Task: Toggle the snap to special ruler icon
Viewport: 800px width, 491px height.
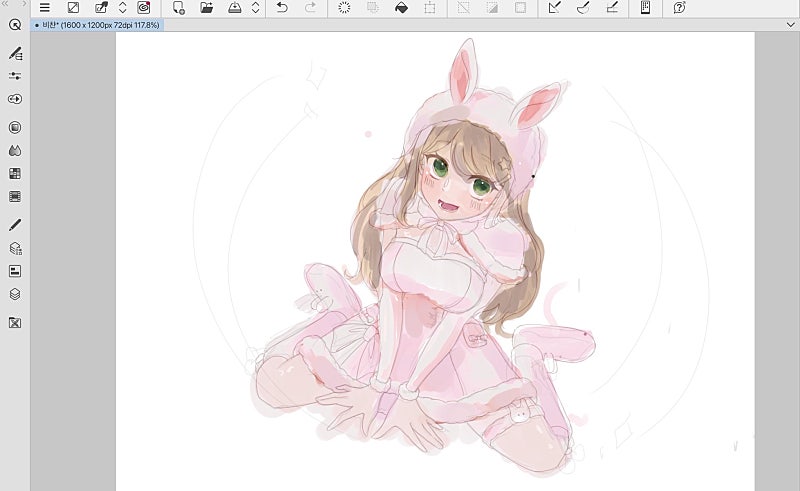Action: click(584, 8)
